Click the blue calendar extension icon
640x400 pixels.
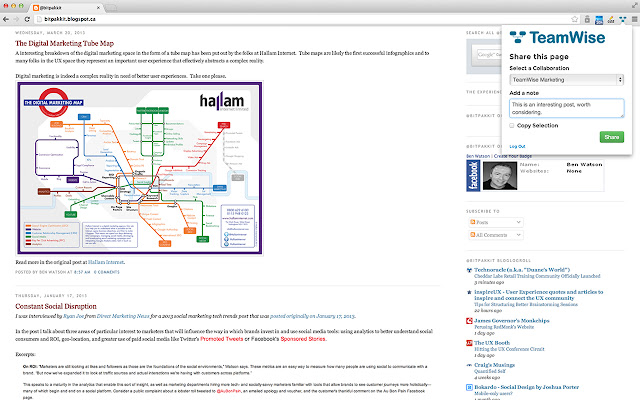pyautogui.click(x=599, y=19)
